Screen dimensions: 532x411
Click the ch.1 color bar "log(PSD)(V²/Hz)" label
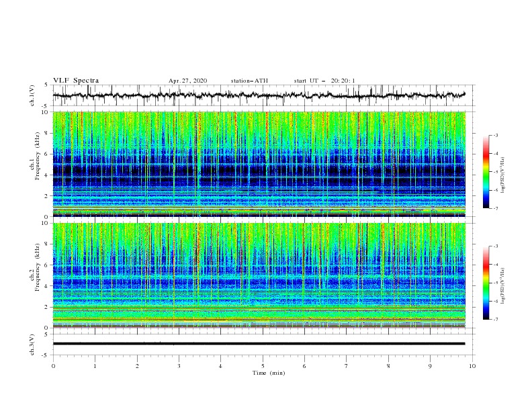503,175
